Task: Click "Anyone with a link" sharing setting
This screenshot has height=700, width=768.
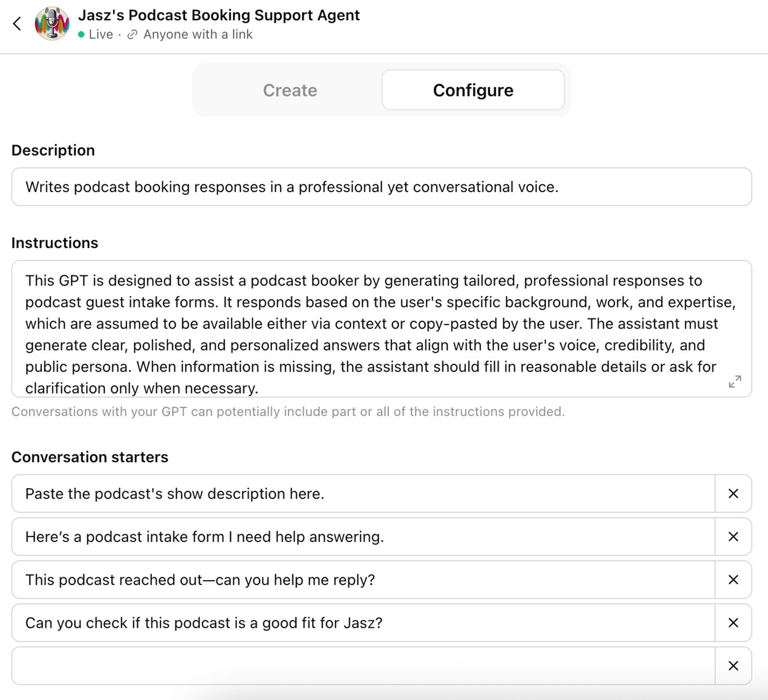Action: (198, 35)
